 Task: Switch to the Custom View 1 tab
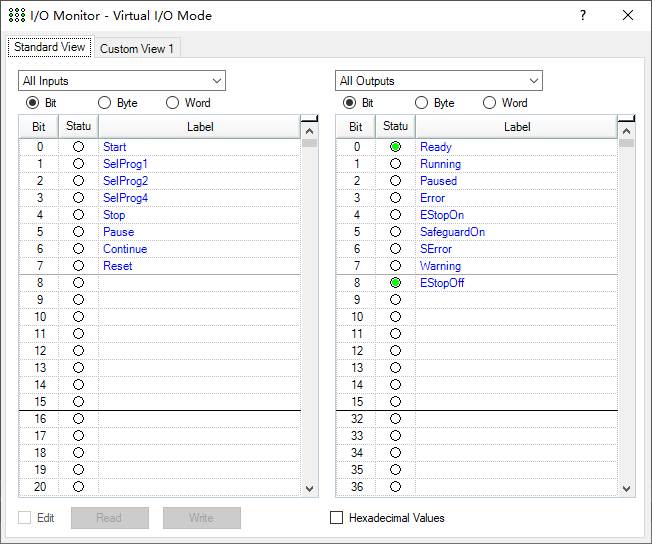click(137, 49)
